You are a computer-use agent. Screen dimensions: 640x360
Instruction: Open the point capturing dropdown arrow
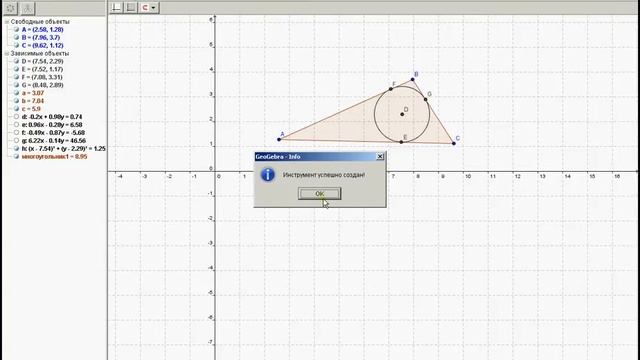(x=153, y=8)
